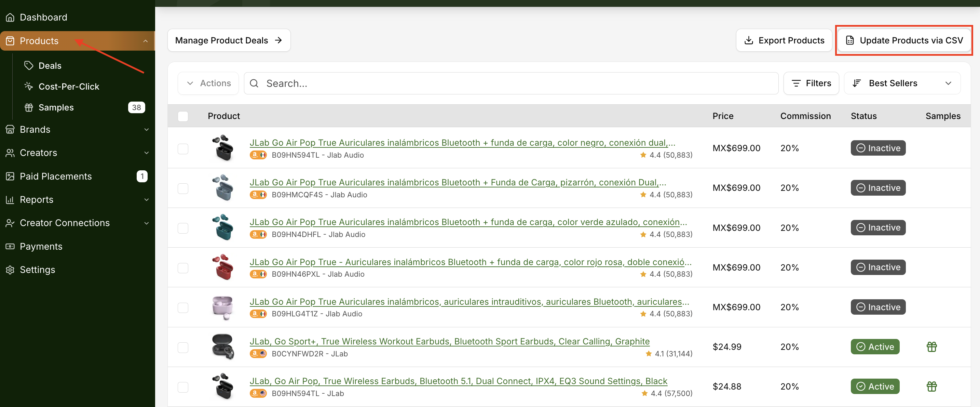This screenshot has height=407, width=980.
Task: Click the Amazon marketplace badge for B09HN46PXL
Action: pyautogui.click(x=258, y=274)
